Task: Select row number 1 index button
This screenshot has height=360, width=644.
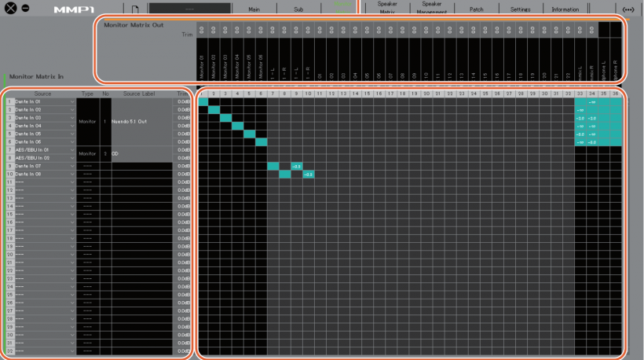Action: (9, 102)
